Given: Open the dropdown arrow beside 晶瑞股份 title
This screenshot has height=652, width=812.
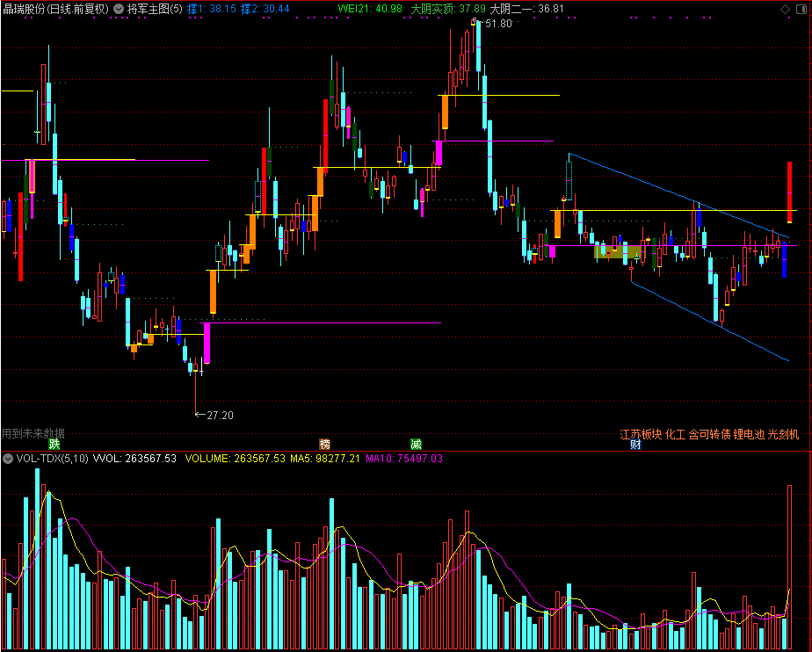Looking at the screenshot, I should pos(119,9).
